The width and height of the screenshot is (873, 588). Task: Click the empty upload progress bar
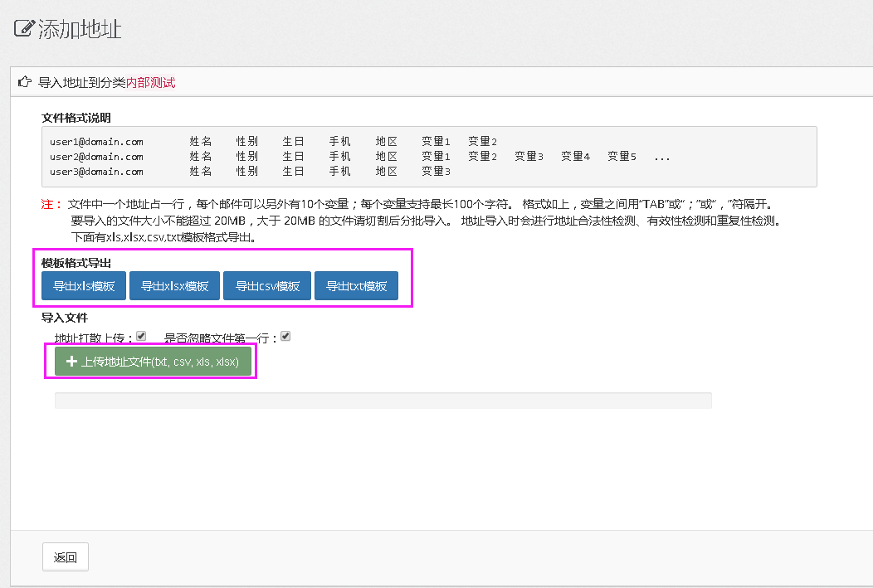pyautogui.click(x=383, y=401)
